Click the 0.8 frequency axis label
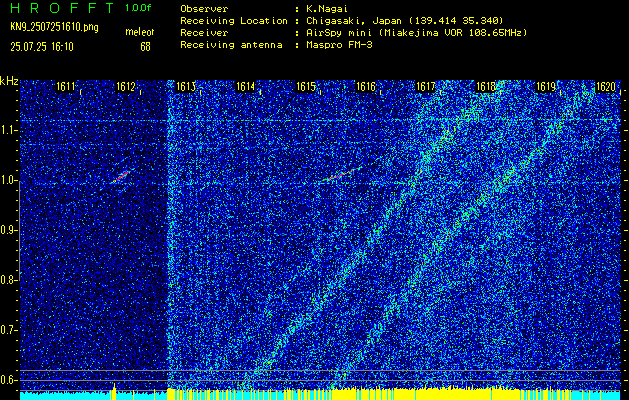629x400 pixels. coord(7,280)
